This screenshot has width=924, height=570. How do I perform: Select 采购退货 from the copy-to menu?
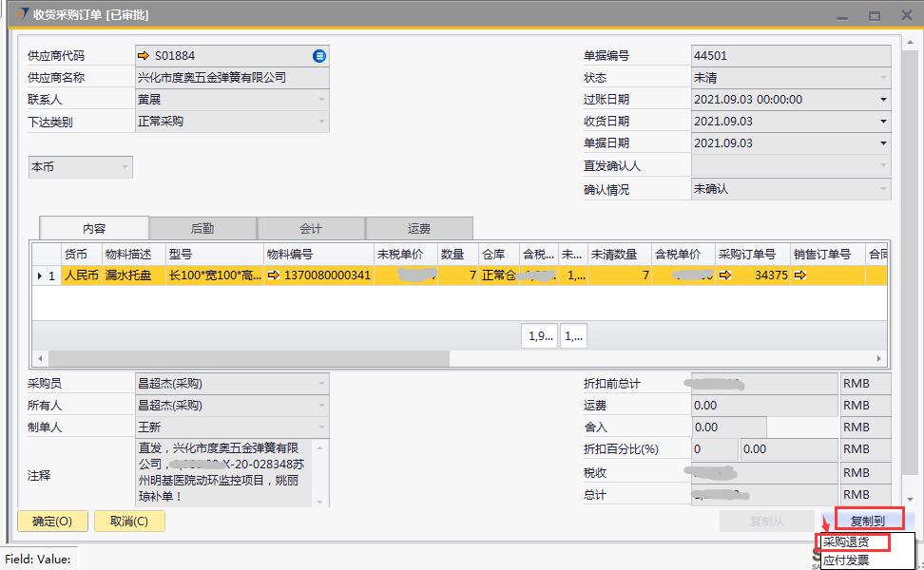[845, 542]
